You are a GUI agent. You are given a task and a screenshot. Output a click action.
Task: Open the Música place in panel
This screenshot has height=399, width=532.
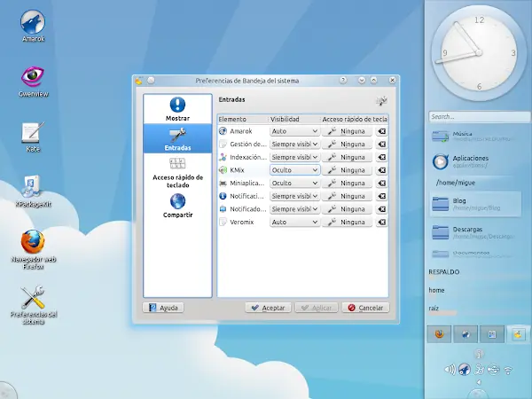tap(475, 136)
